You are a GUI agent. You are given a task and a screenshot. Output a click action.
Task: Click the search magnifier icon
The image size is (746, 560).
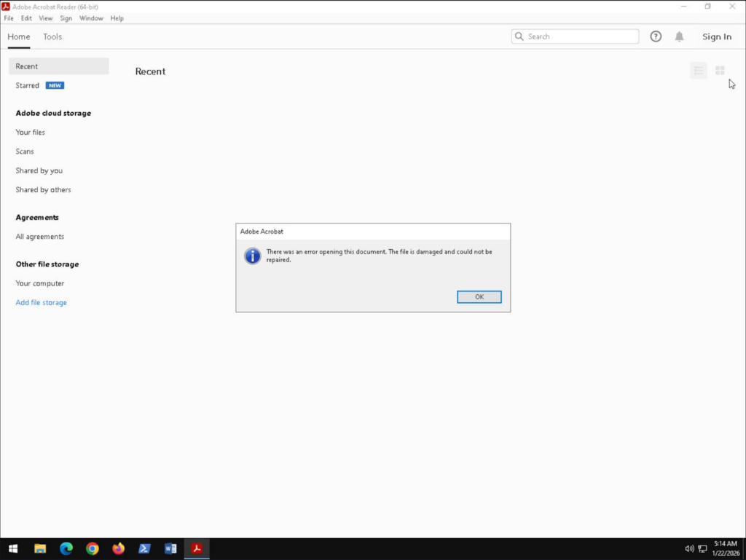coord(519,36)
